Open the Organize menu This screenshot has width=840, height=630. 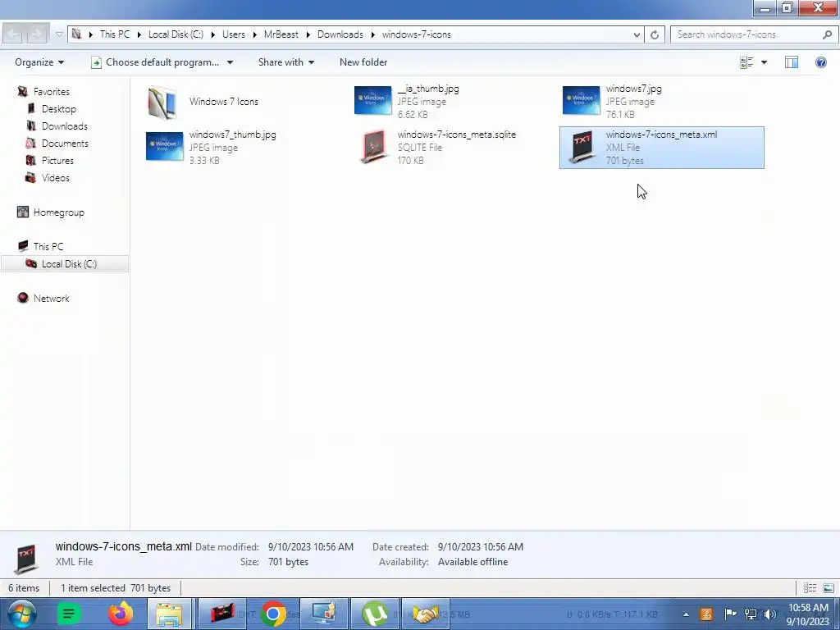click(x=39, y=62)
